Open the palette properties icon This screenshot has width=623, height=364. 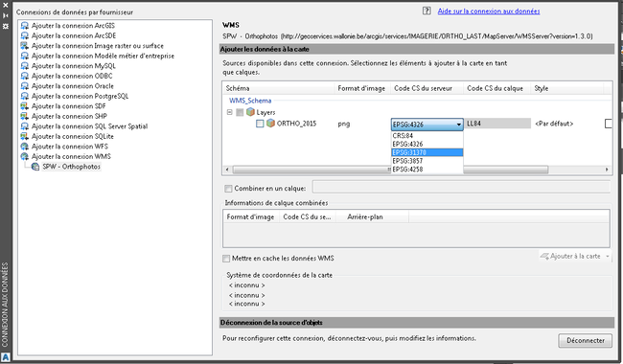tap(6, 26)
